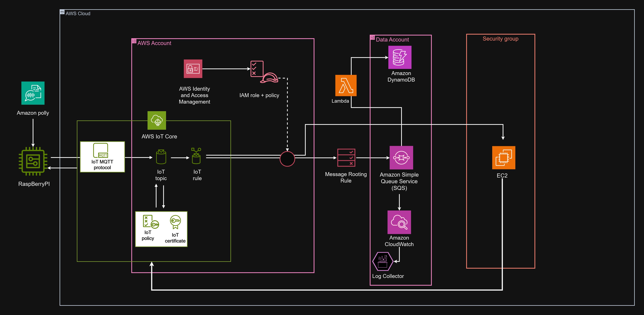
Task: Click the Log Collector hexagon icon
Action: [382, 261]
